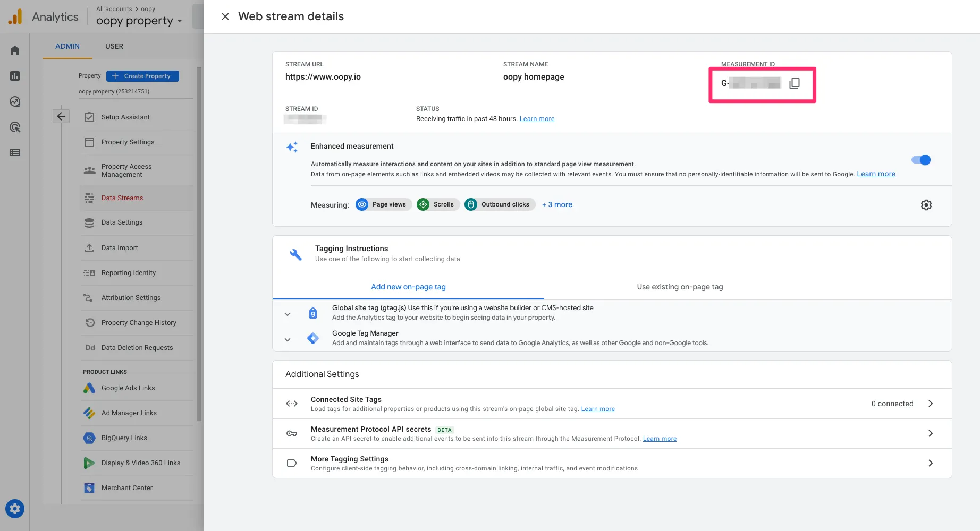Click the 0 connected text
Viewport: 980px width, 531px height.
tap(892, 404)
